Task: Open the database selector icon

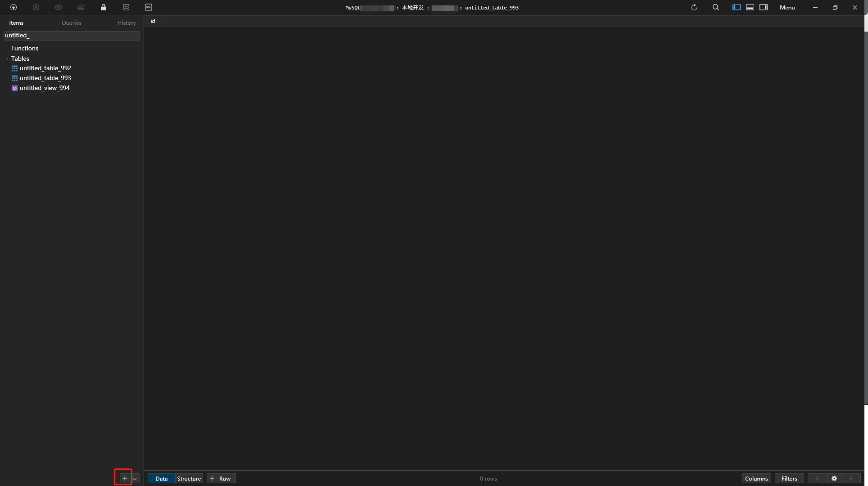Action: tap(126, 7)
